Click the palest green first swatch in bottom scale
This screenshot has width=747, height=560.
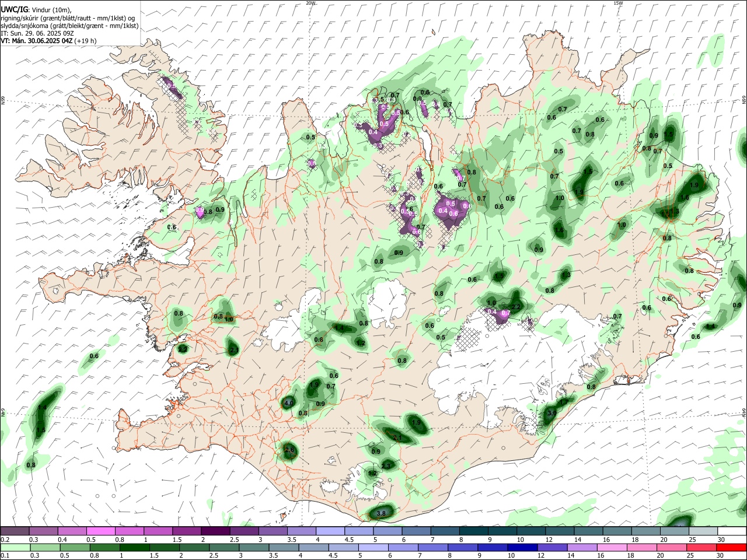pos(15,547)
